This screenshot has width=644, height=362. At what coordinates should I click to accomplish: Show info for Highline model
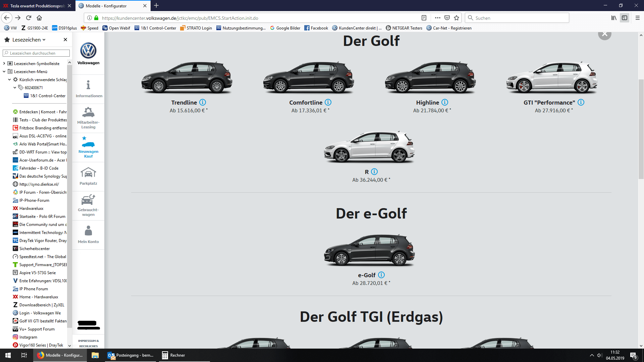(x=445, y=102)
